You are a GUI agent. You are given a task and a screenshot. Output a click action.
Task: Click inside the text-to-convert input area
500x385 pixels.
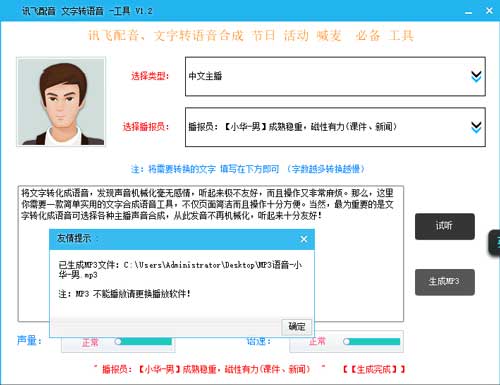coord(211,254)
